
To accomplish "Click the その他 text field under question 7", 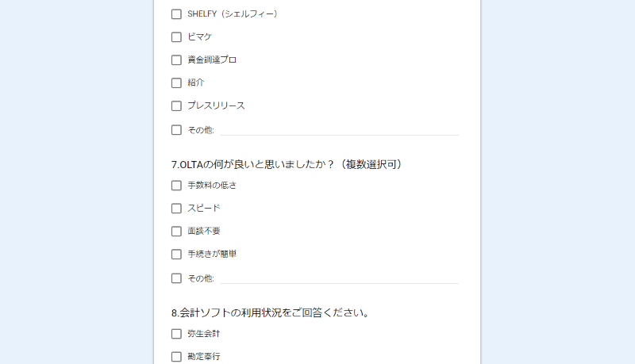I will [x=340, y=278].
